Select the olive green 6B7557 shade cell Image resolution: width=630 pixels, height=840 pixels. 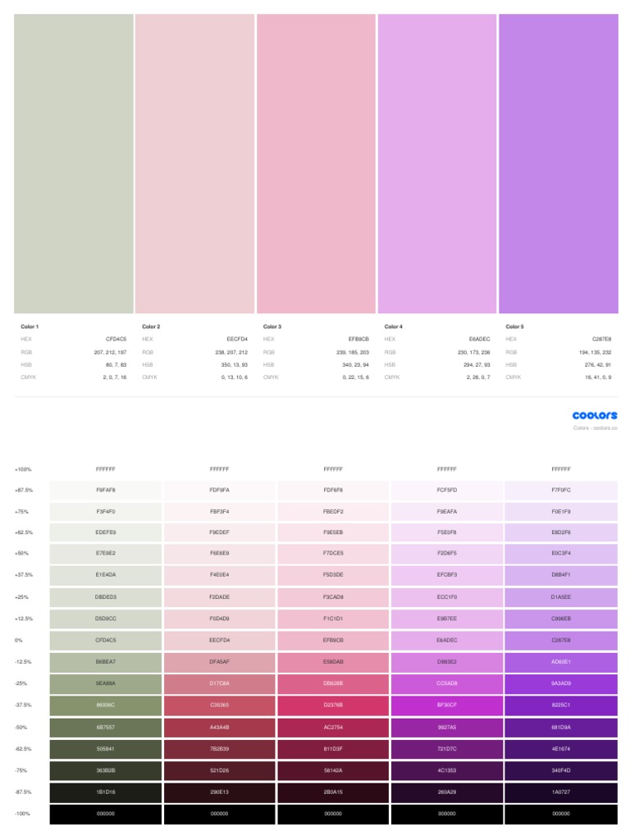pos(106,727)
